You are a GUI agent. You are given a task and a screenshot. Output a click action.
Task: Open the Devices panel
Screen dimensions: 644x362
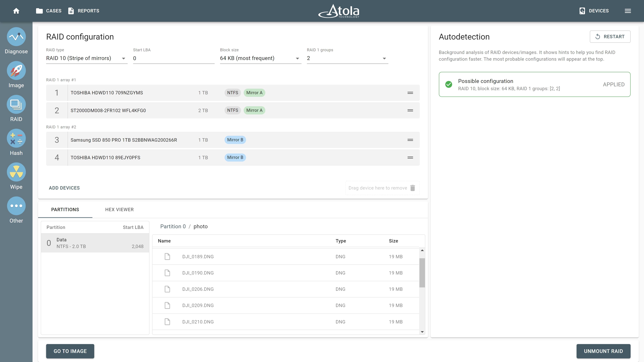(594, 11)
